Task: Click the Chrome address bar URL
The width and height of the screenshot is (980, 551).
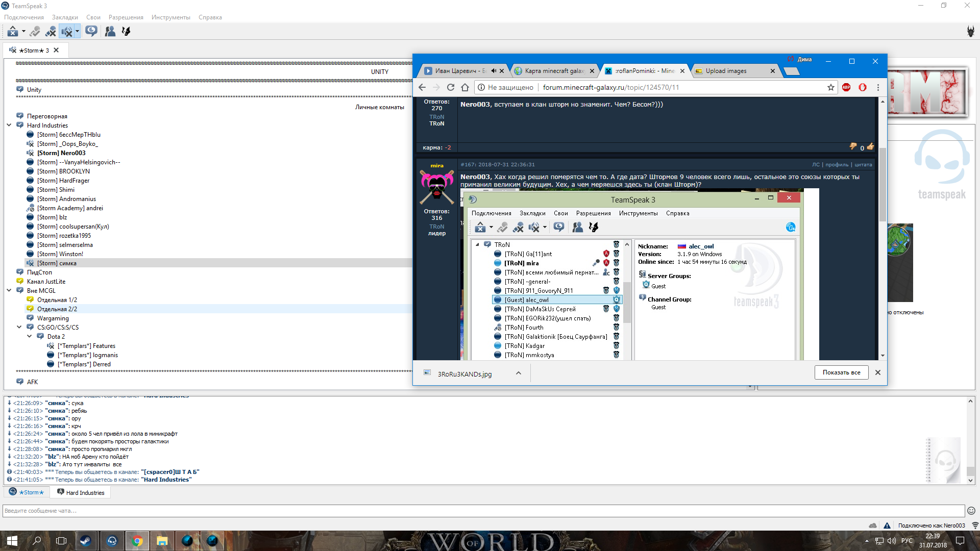Action: [611, 87]
